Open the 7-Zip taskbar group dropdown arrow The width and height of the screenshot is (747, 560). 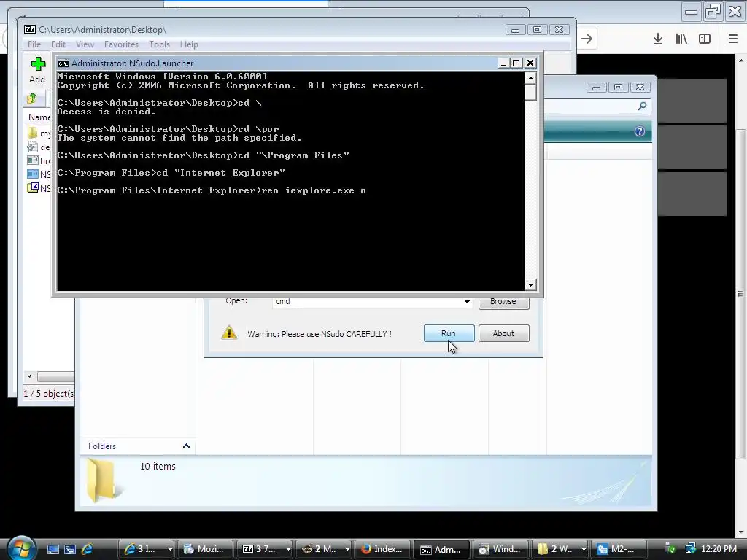click(x=287, y=549)
